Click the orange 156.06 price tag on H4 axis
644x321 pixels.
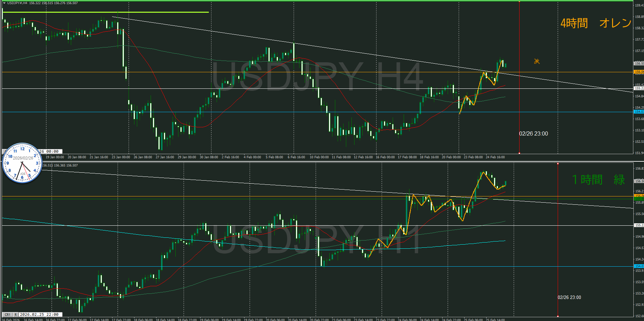638,72
